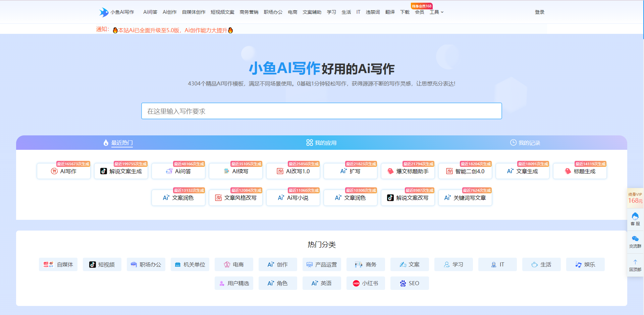Click the 终身VIP 168元 side banner
Screen dimensions: 644x315
[635, 198]
